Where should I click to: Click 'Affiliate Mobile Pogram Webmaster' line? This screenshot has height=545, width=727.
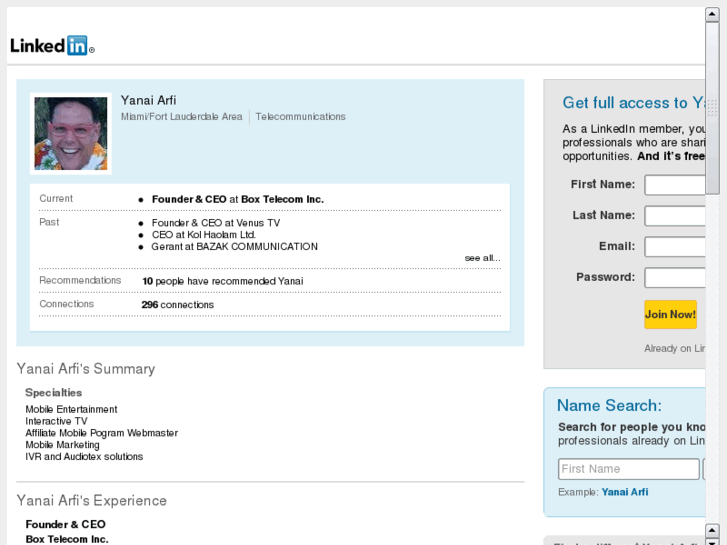click(x=102, y=433)
